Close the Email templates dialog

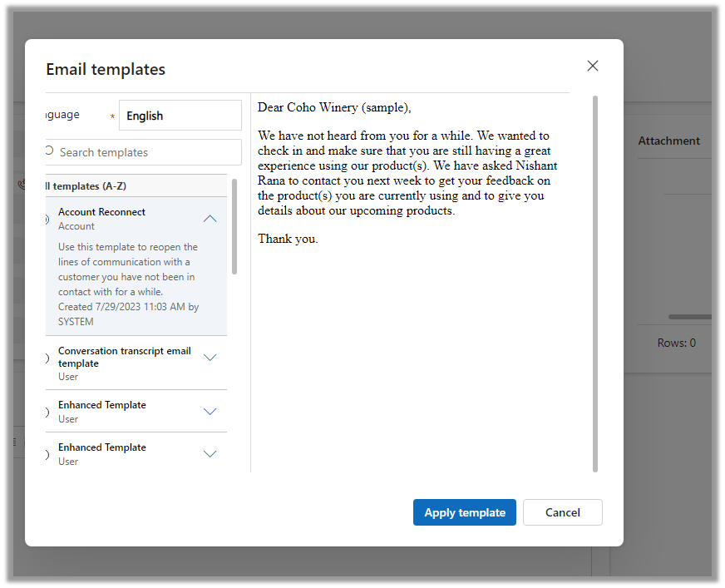pyautogui.click(x=593, y=66)
